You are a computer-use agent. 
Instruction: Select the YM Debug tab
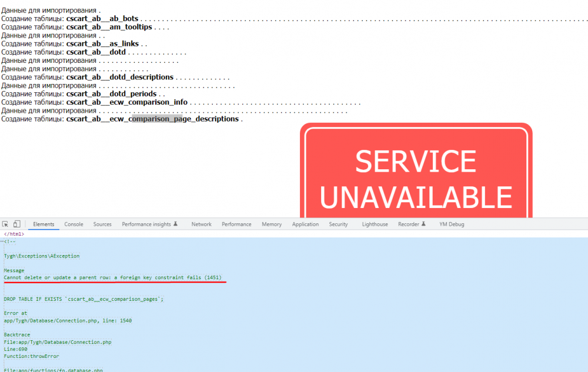pyautogui.click(x=452, y=224)
